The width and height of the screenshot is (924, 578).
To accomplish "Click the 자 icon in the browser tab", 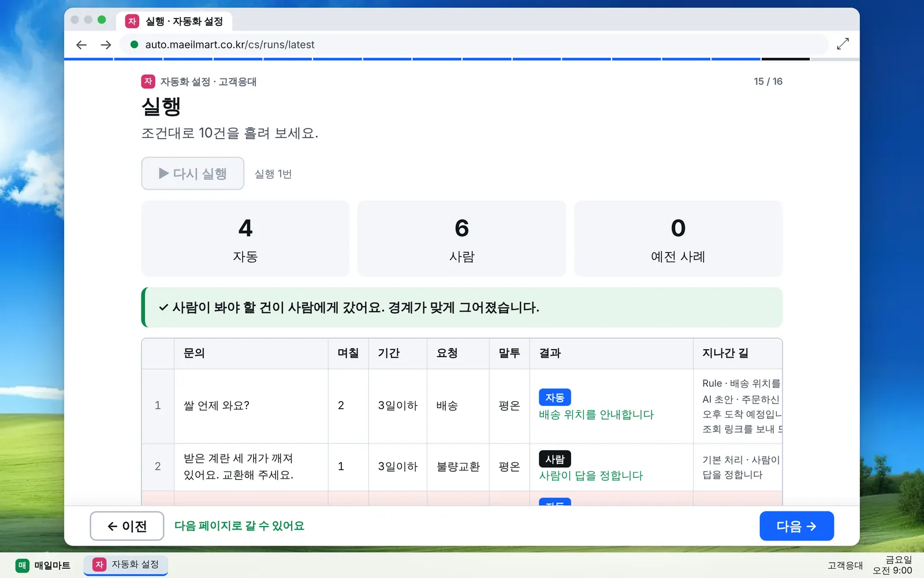I will pos(132,21).
